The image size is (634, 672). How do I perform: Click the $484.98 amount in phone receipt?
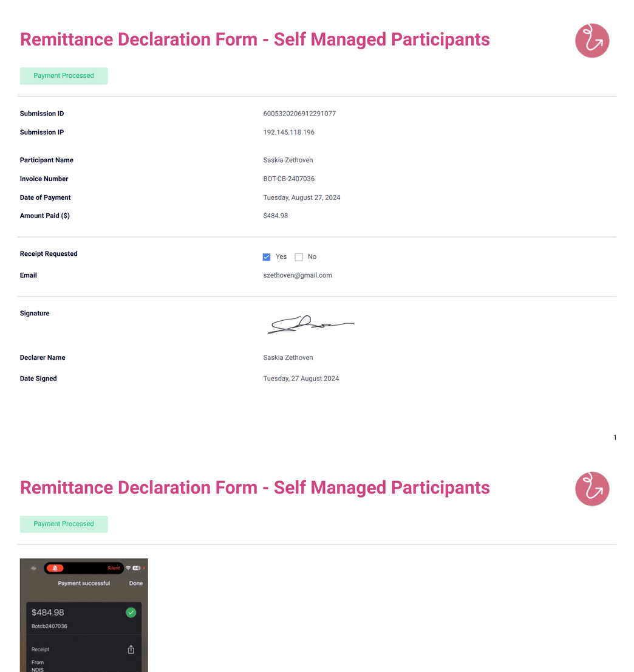click(47, 612)
